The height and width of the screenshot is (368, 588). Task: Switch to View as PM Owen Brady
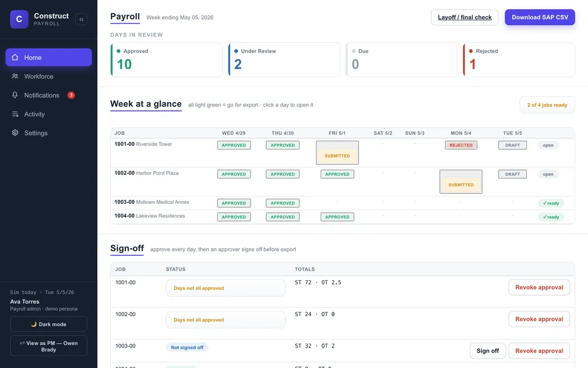pos(49,346)
